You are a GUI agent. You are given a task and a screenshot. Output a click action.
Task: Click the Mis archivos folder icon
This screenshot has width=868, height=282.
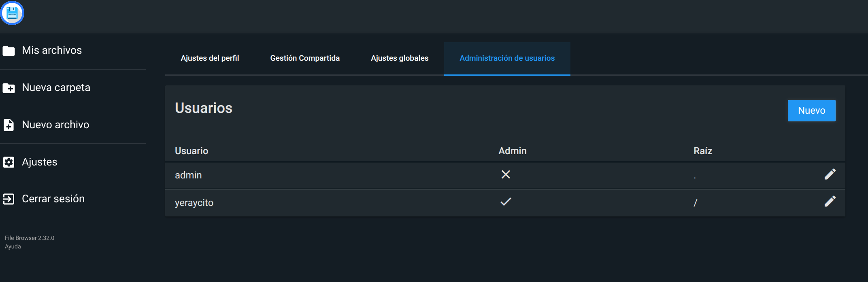9,51
